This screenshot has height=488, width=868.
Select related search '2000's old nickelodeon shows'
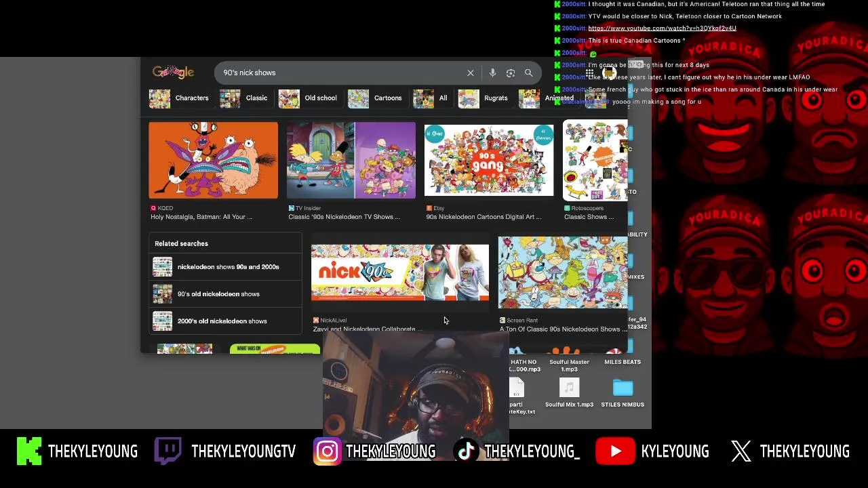[x=225, y=321]
